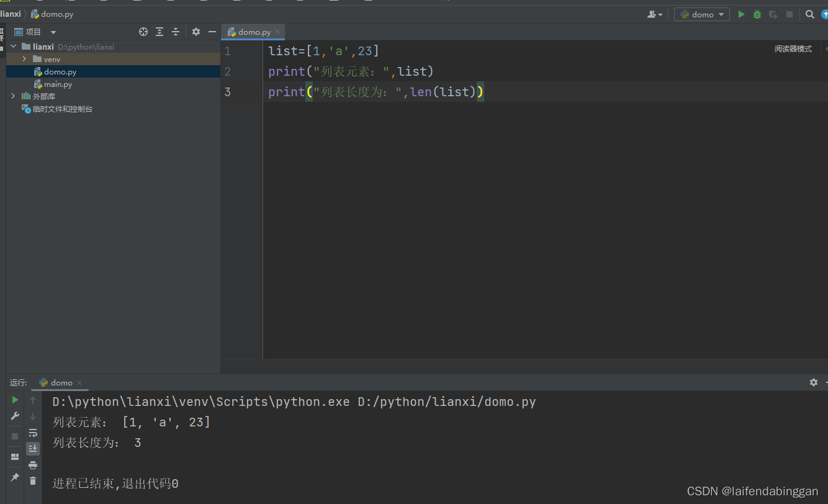
Task: Expand the venv folder
Action: click(x=24, y=59)
